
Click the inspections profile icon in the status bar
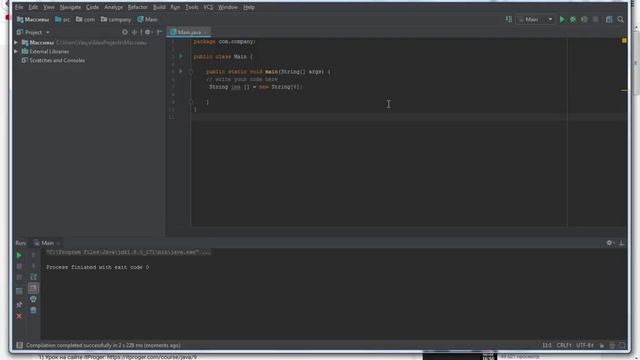pyautogui.click(x=612, y=345)
